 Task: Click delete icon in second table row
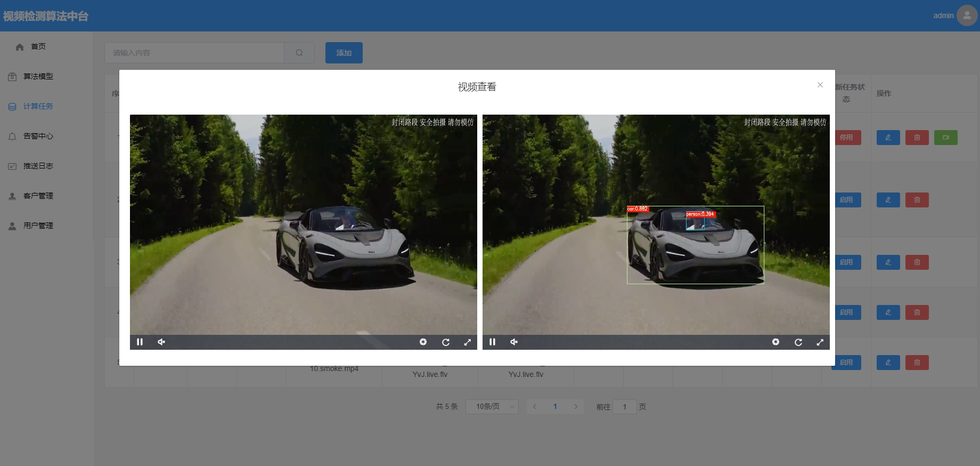coord(917,200)
